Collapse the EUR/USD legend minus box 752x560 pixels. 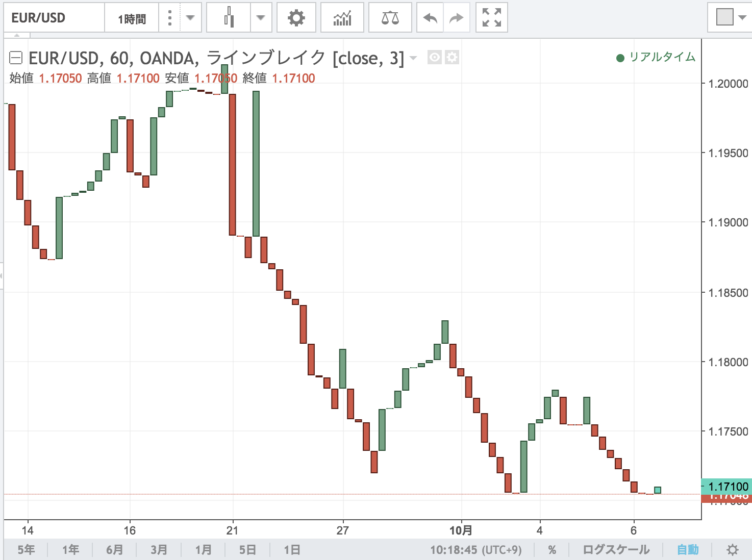click(16, 58)
